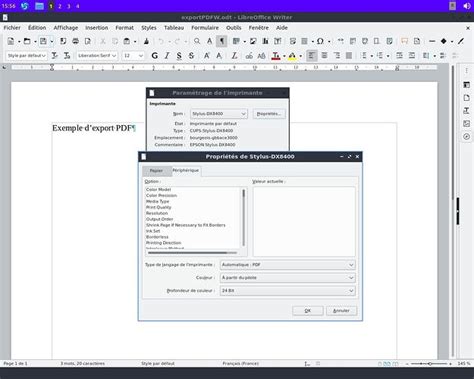Click the Clear direct formatting icon
The width and height of the screenshot is (474, 379).
234,56
